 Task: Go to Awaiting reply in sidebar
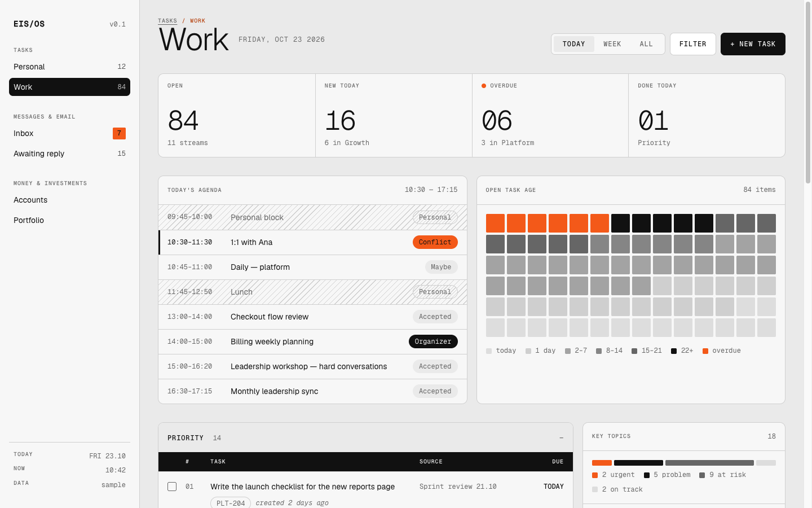point(69,154)
